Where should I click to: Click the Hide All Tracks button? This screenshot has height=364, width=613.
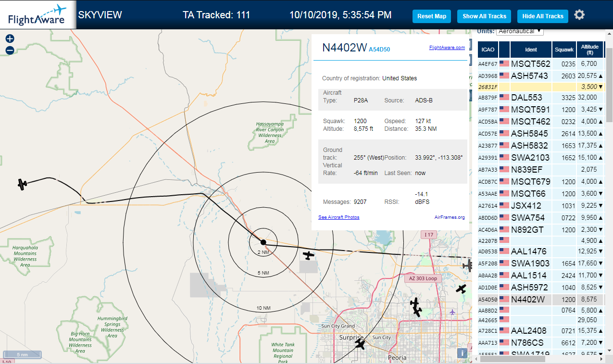point(543,16)
